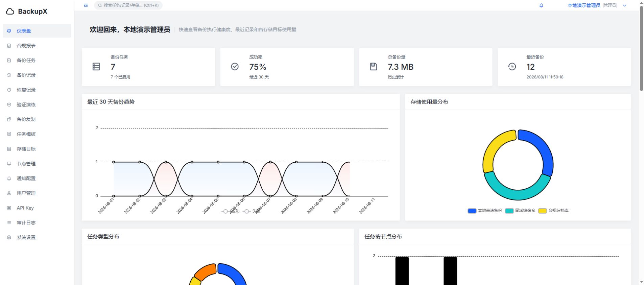Click the 系统设置 gear icon
The image size is (644, 285).
[9, 237]
